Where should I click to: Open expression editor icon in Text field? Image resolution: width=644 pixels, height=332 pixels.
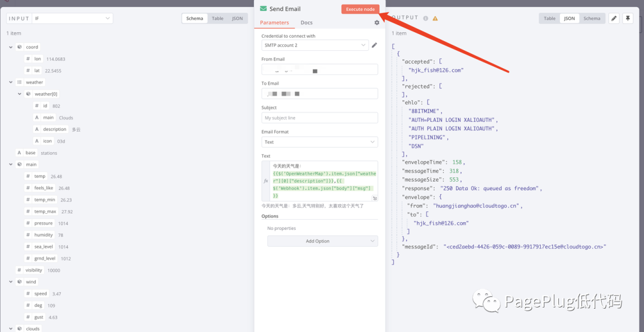click(374, 198)
